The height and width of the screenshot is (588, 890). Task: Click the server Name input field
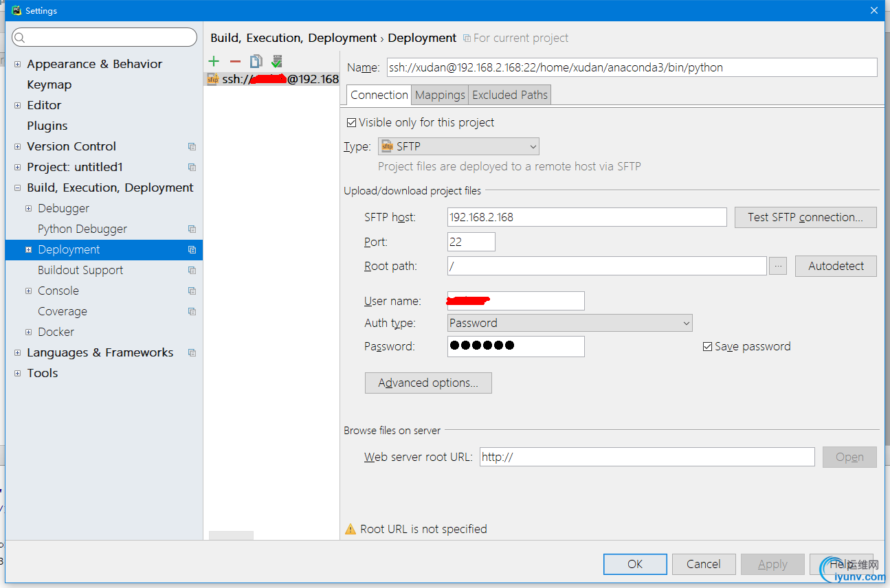pos(632,67)
